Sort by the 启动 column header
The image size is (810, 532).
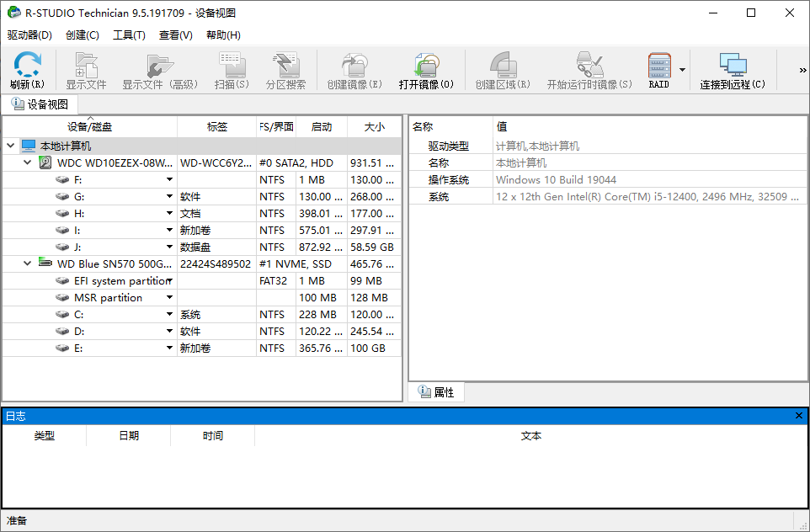pyautogui.click(x=322, y=127)
